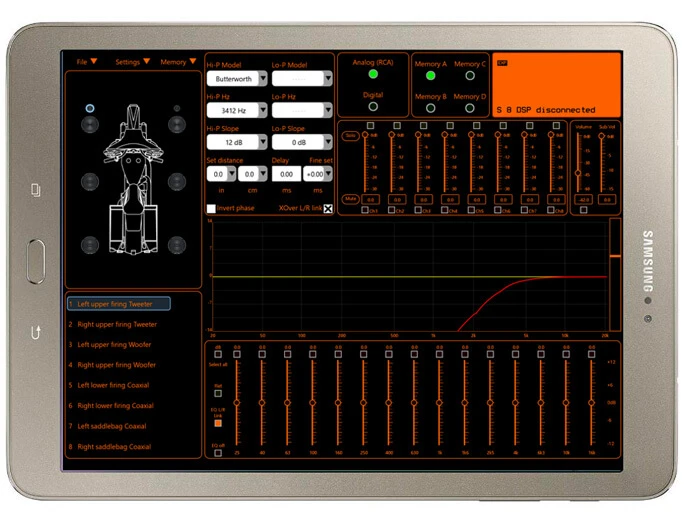This screenshot has height=518, width=686.
Task: Select Memory C preset
Action: click(x=468, y=75)
